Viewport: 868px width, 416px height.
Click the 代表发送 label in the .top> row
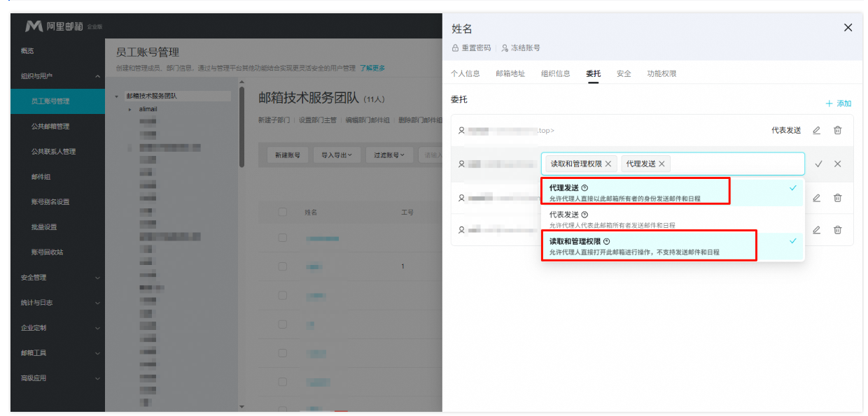coord(786,130)
